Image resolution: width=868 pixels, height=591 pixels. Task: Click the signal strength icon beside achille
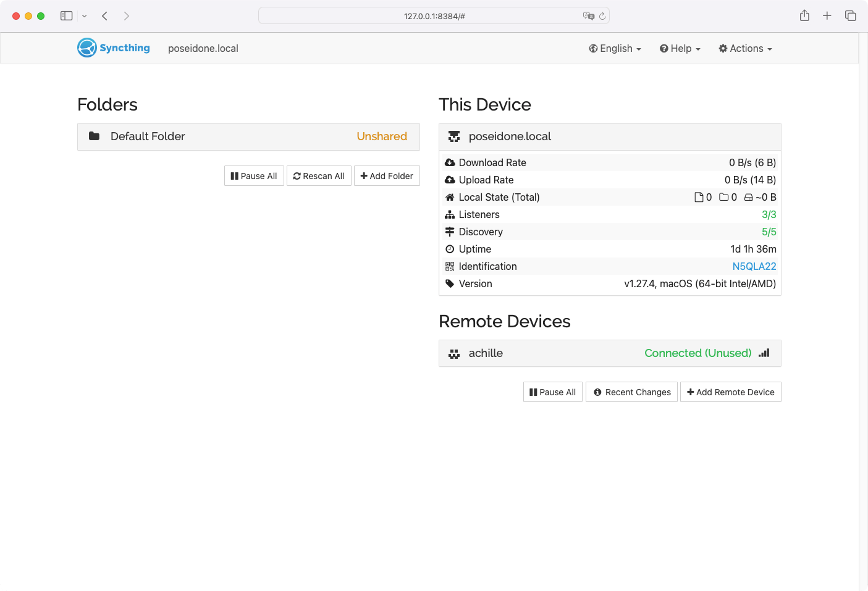point(764,353)
